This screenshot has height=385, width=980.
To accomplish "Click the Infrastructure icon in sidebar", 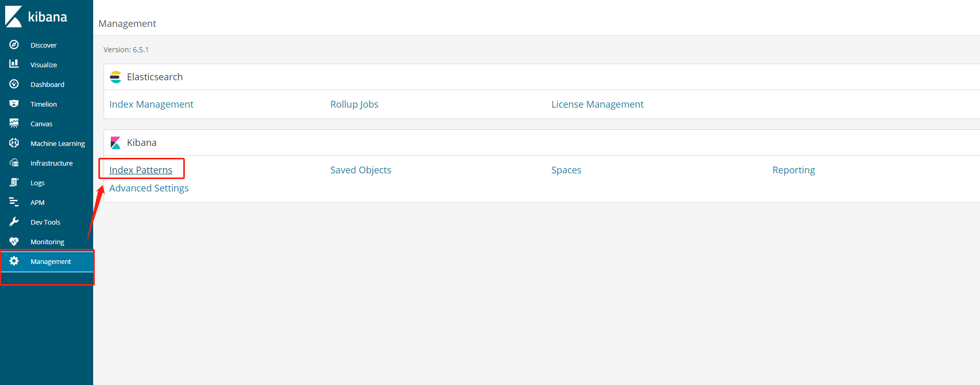I will [14, 162].
